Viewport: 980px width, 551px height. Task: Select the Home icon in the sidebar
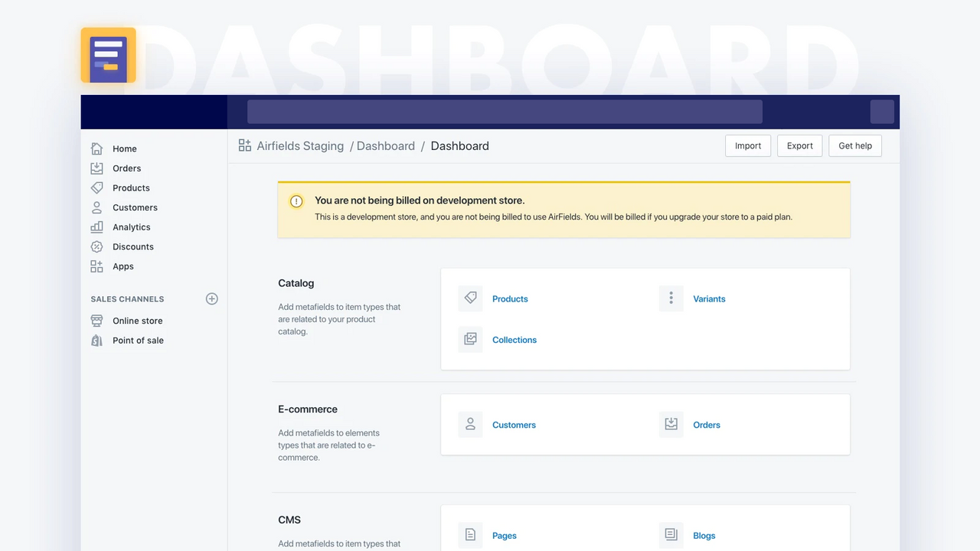[x=96, y=148]
